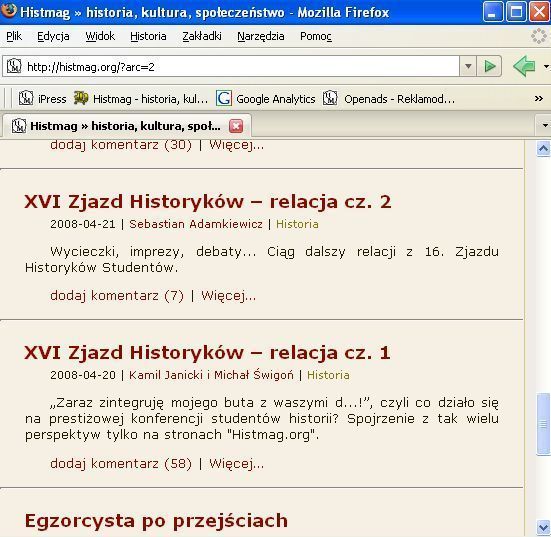Open the Historia menu
This screenshot has height=537, width=551.
click(148, 36)
